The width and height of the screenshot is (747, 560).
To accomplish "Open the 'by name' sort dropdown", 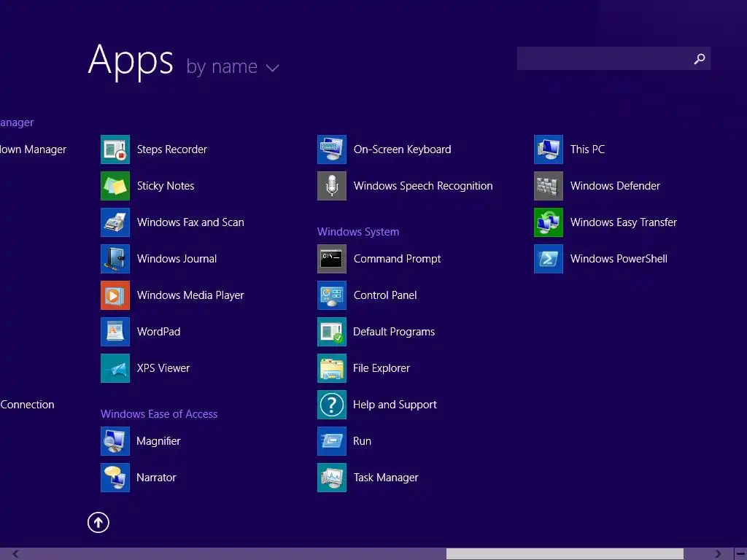I will tap(232, 67).
